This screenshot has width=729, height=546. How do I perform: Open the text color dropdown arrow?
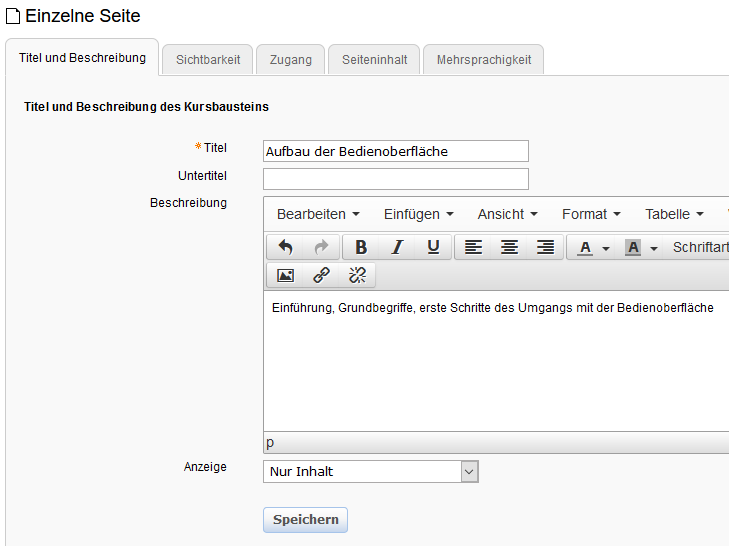(606, 248)
